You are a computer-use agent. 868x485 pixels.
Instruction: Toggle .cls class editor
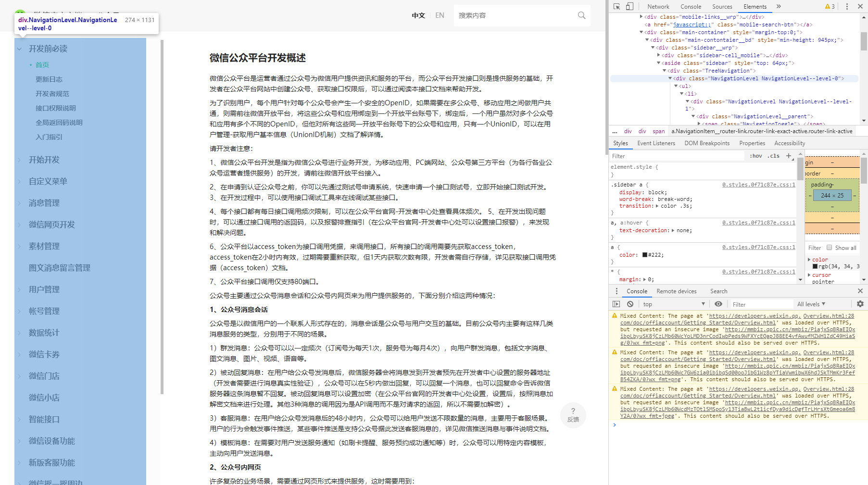tap(773, 156)
